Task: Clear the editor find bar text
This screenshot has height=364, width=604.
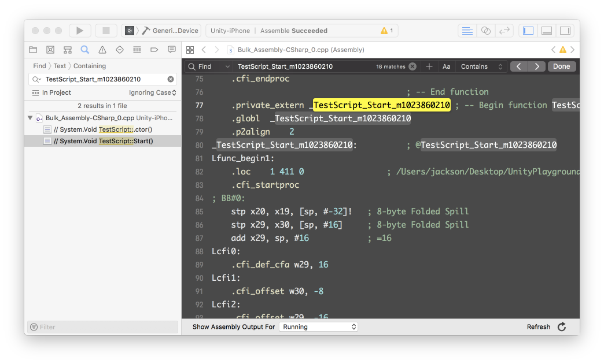Action: [413, 66]
